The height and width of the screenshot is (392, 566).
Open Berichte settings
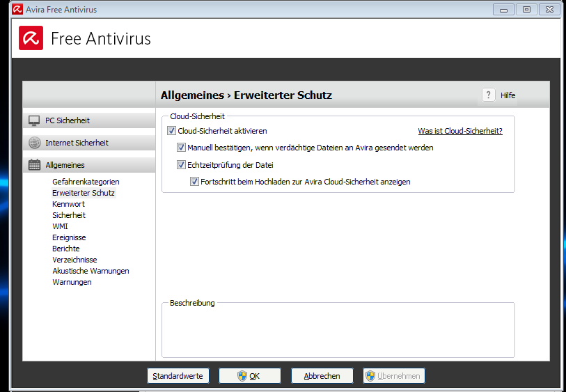point(66,249)
